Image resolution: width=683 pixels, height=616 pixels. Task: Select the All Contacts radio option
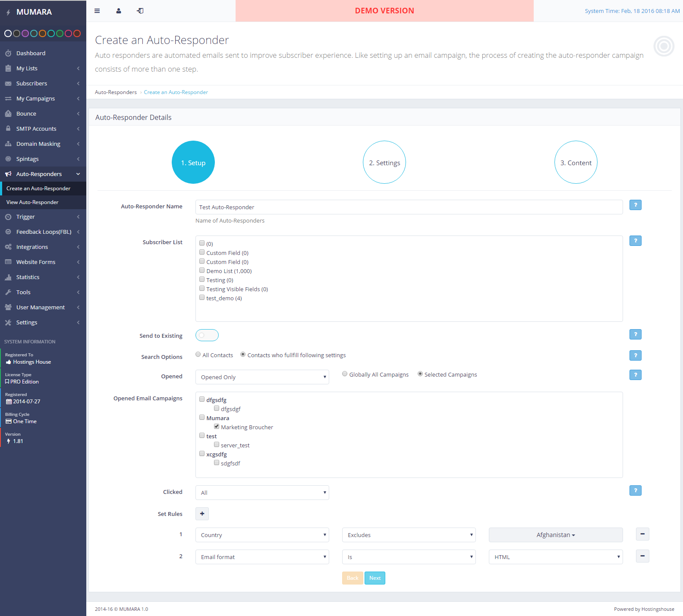(198, 355)
